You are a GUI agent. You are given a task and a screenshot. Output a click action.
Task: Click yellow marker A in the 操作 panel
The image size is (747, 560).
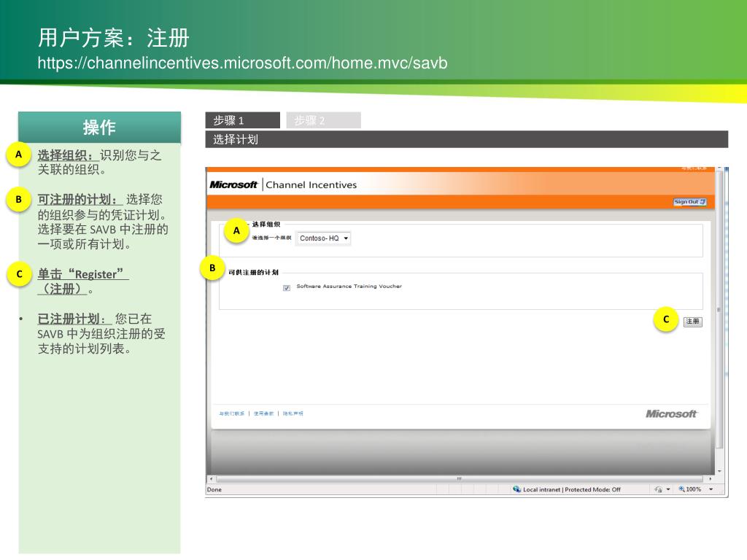tap(19, 155)
